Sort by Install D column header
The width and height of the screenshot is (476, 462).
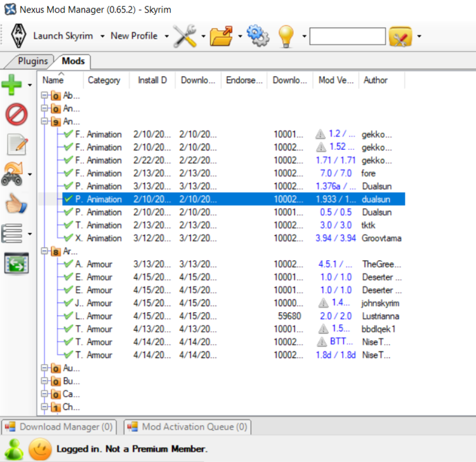[x=152, y=80]
